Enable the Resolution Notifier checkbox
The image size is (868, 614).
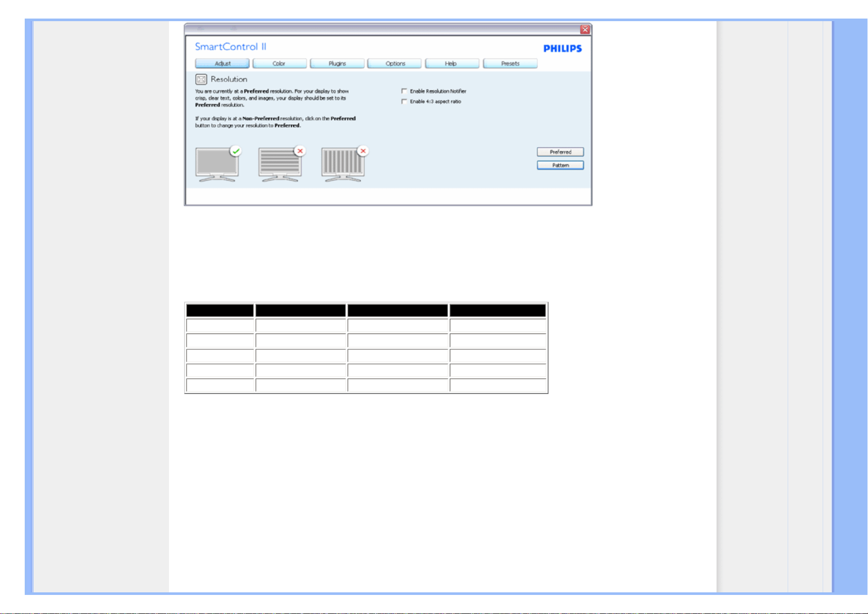[x=404, y=91]
